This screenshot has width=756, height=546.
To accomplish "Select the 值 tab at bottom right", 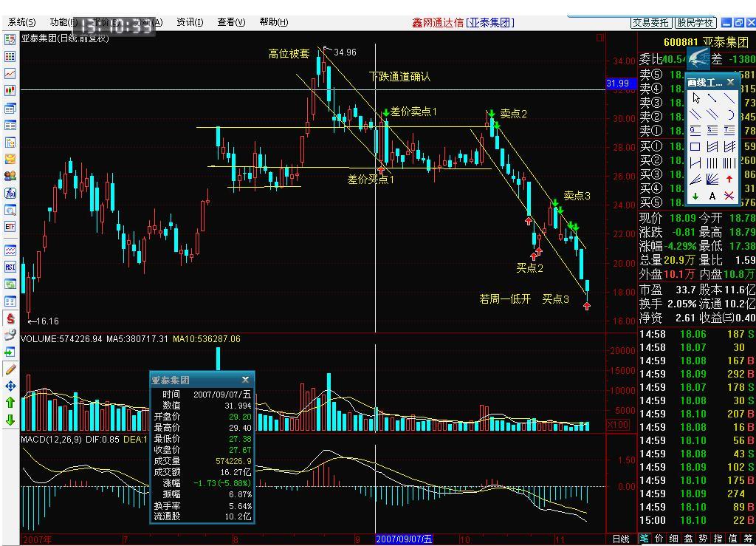I will coord(733,539).
